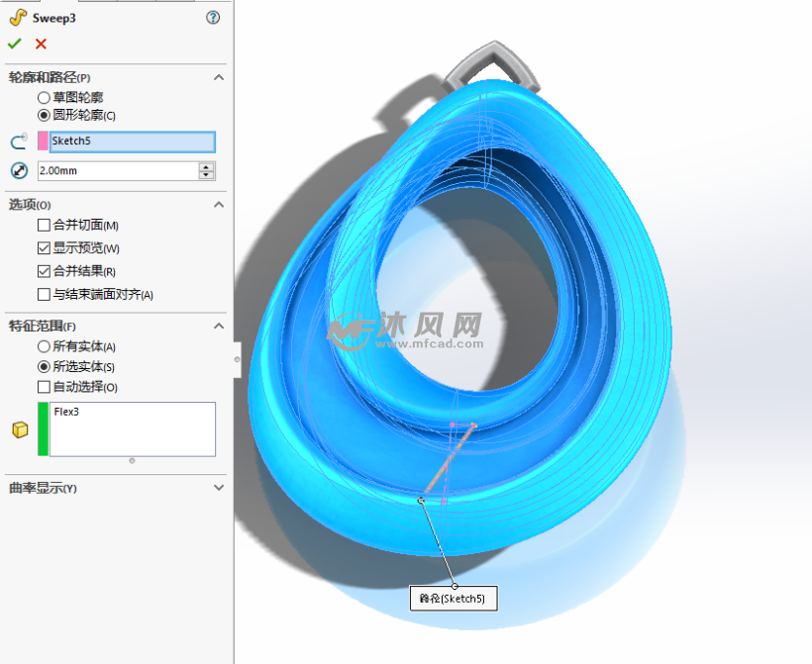Click the green bodies color swatch
Screen dimensions: 812x664
point(43,429)
